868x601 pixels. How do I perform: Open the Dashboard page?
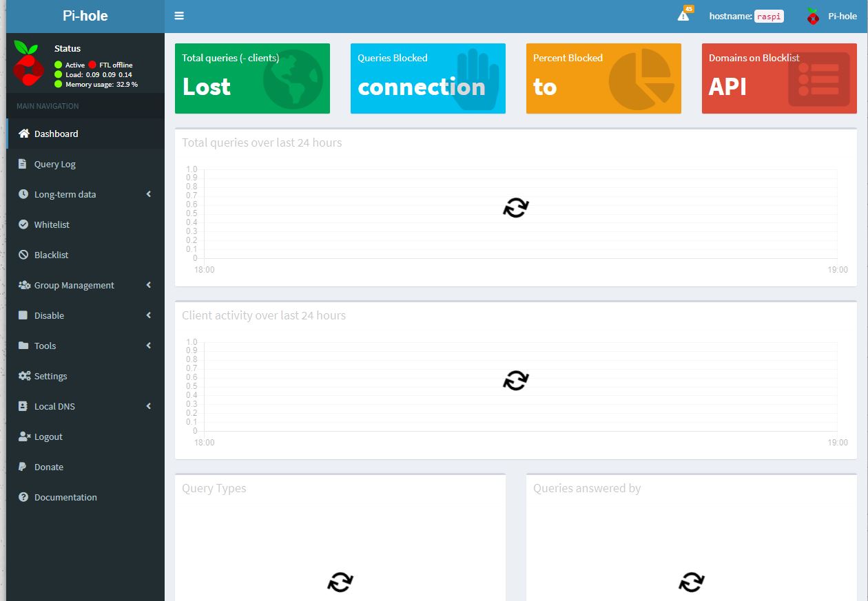[x=85, y=134]
